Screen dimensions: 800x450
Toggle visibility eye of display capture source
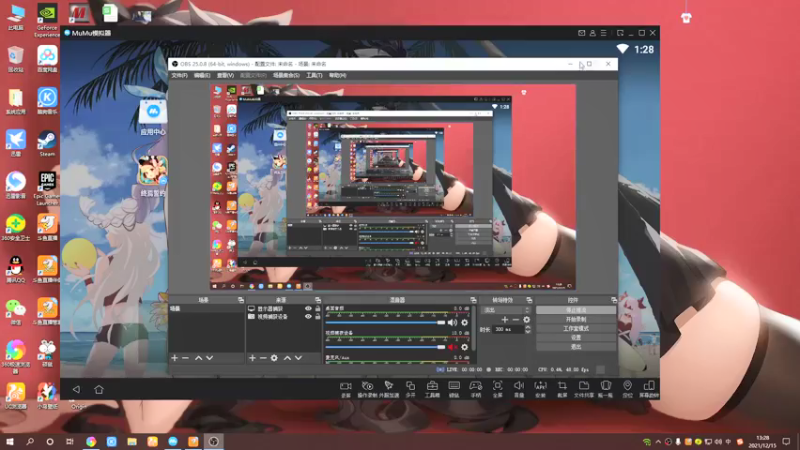[x=308, y=309]
